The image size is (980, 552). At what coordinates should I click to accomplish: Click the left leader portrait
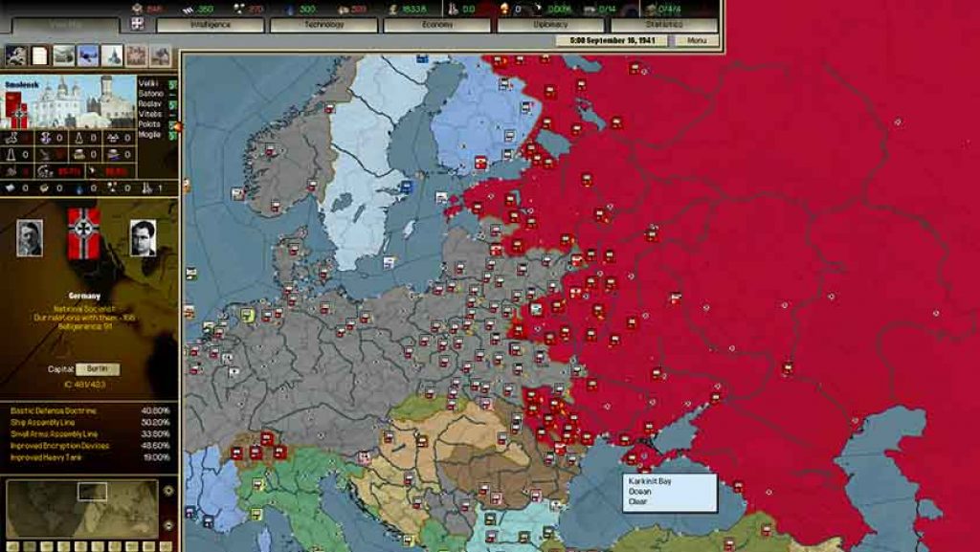click(30, 238)
